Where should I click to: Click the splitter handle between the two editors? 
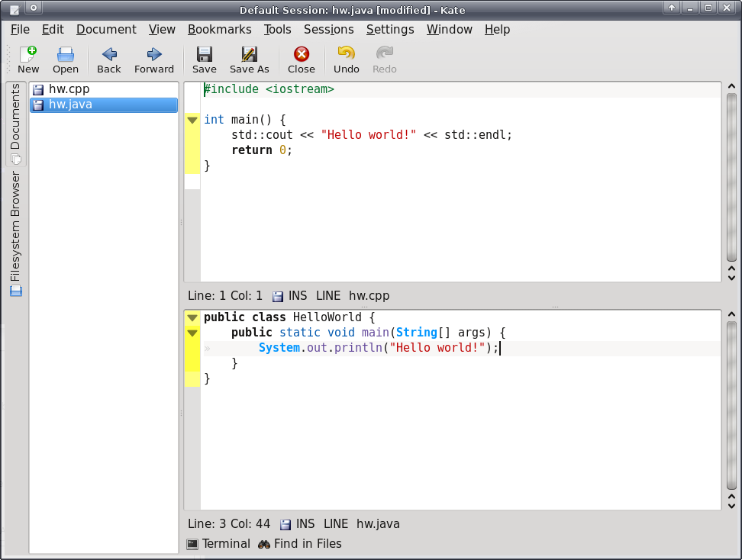coord(454,307)
